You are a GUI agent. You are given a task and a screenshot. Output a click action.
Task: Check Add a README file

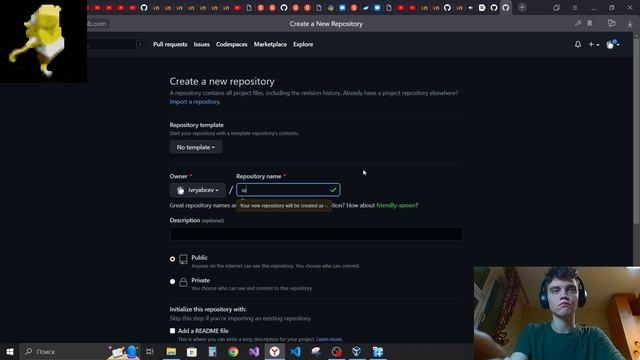tap(172, 331)
